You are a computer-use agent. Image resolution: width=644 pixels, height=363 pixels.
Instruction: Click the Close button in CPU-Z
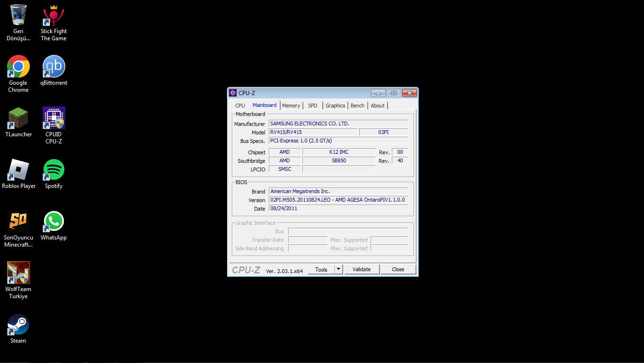coord(398,269)
